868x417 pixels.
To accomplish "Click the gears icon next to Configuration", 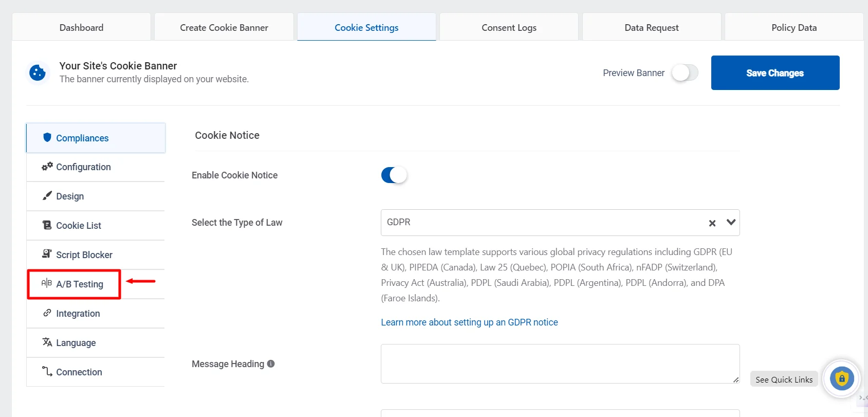I will click(x=47, y=166).
